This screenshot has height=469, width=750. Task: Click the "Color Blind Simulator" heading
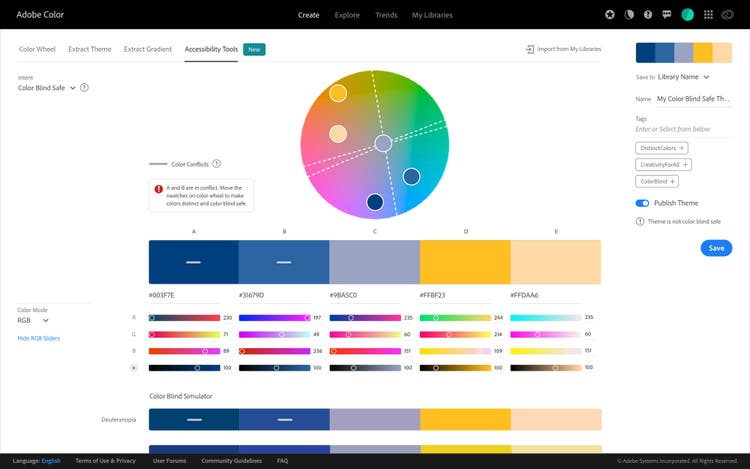[x=180, y=396]
